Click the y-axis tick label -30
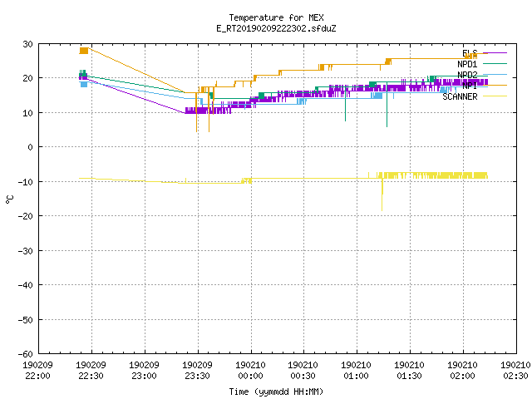 coord(26,251)
